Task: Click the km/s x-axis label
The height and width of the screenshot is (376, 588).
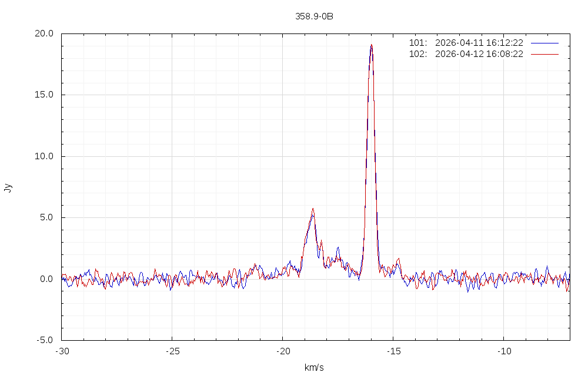Action: click(314, 368)
